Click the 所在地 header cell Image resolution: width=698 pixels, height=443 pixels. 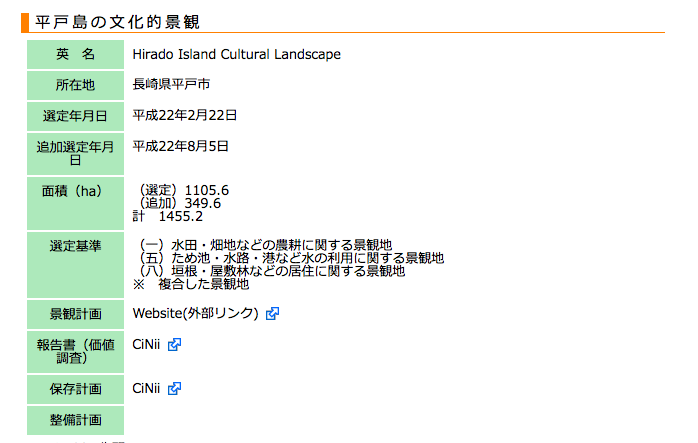75,85
